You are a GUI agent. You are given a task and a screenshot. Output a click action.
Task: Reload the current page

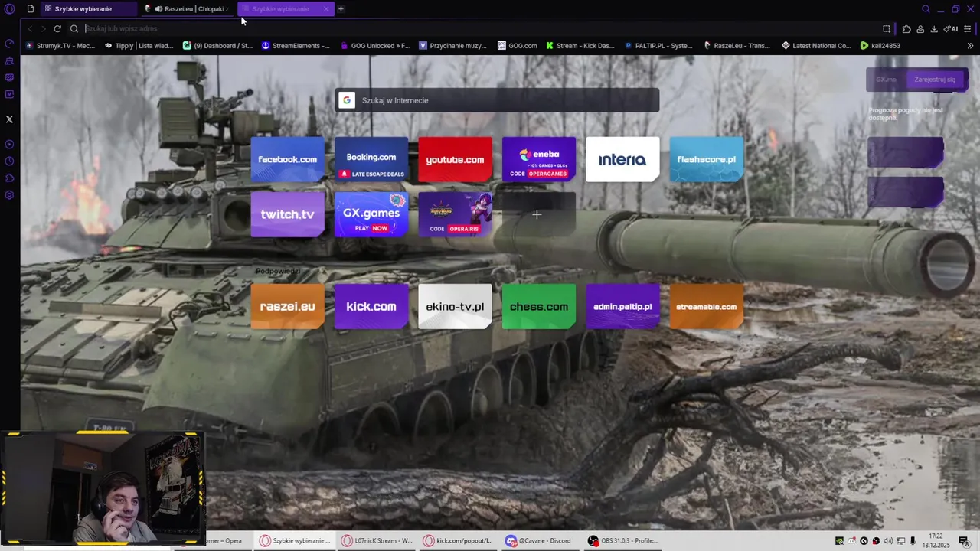coord(57,29)
